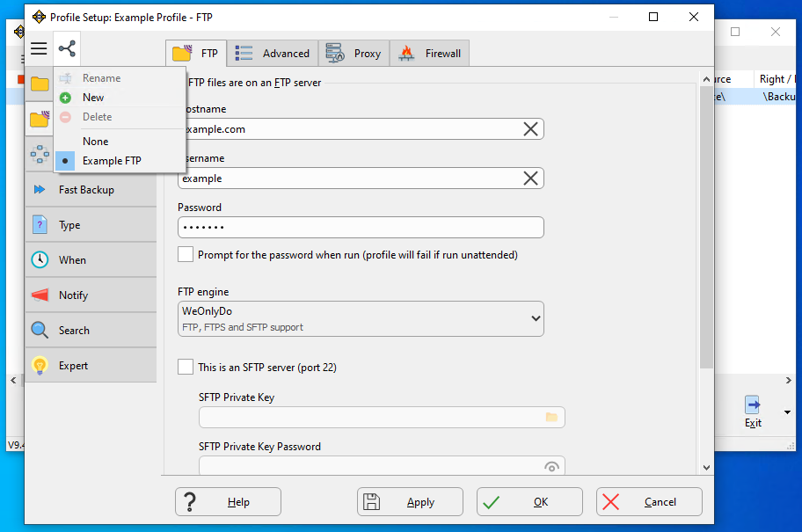Choose New from the popup menu
Viewport: 802px width, 532px height.
(x=93, y=98)
